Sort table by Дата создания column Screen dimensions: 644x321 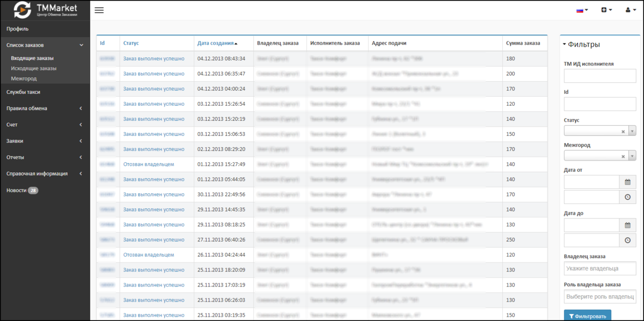coord(216,43)
